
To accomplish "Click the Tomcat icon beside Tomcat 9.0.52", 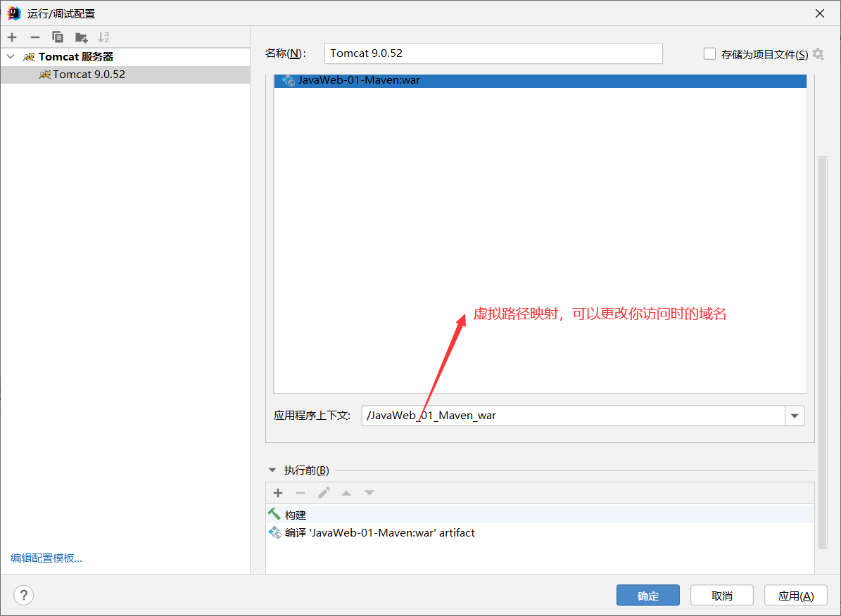I will [45, 75].
